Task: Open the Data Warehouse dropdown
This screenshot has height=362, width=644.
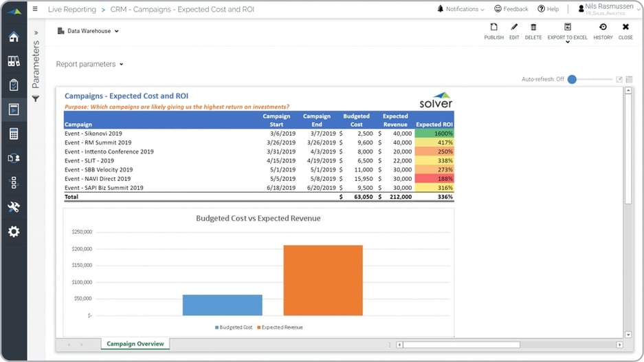Action: tap(89, 31)
